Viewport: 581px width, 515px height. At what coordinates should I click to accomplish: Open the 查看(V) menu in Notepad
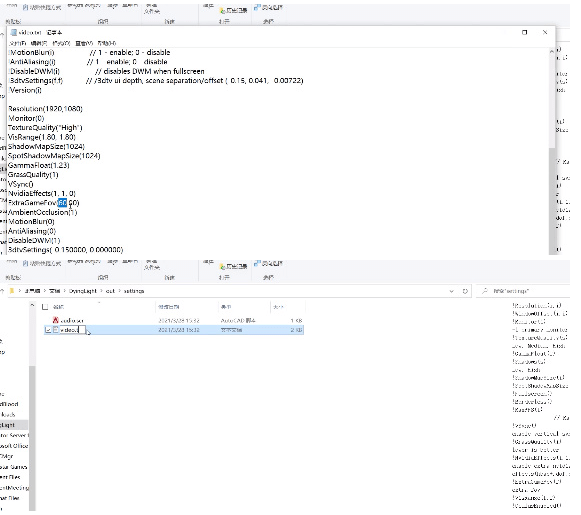[84, 43]
